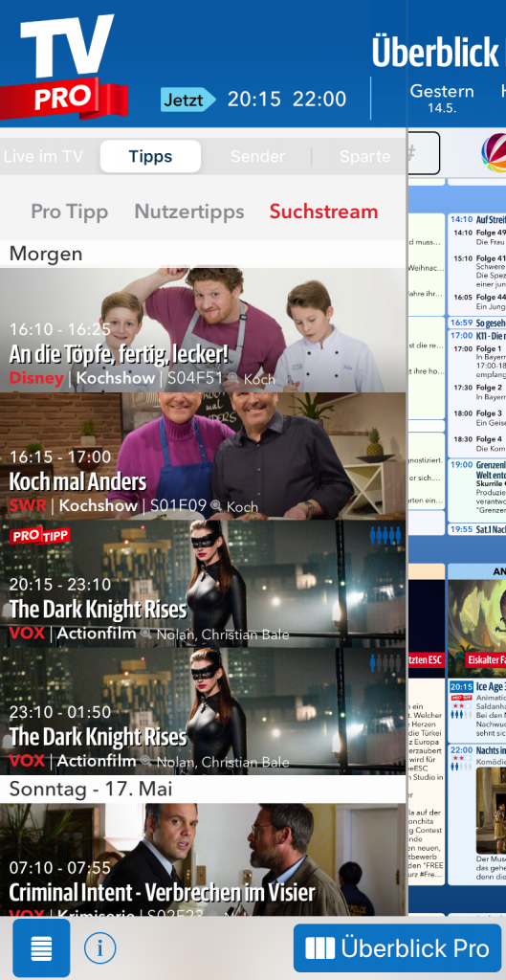This screenshot has height=980, width=506.
Task: Tap Überblick title in header
Action: point(435,52)
